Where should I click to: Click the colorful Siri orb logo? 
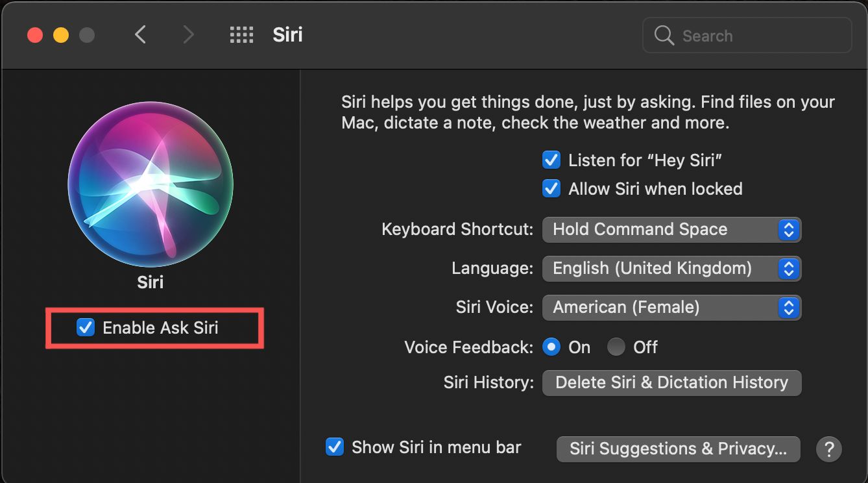coord(151,184)
